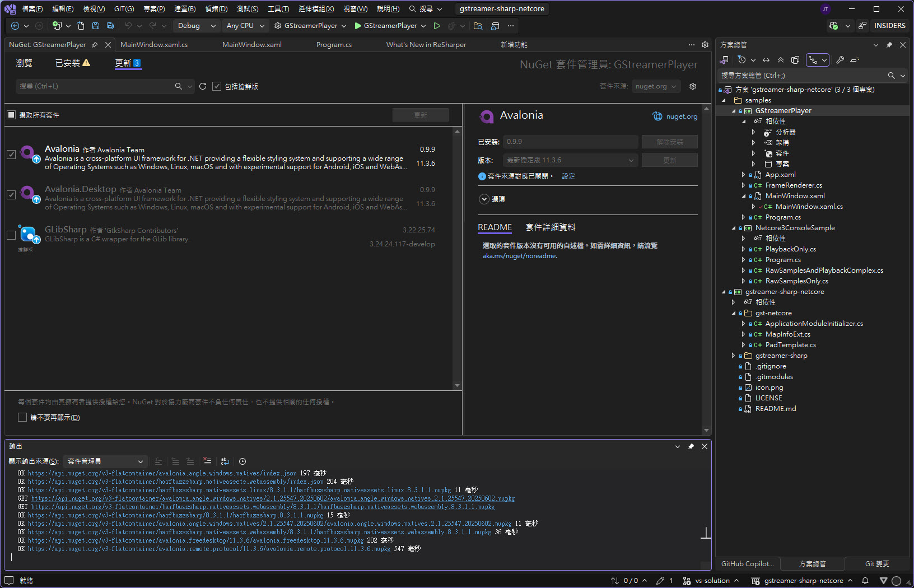Click the NuGet refresh icon

203,86
